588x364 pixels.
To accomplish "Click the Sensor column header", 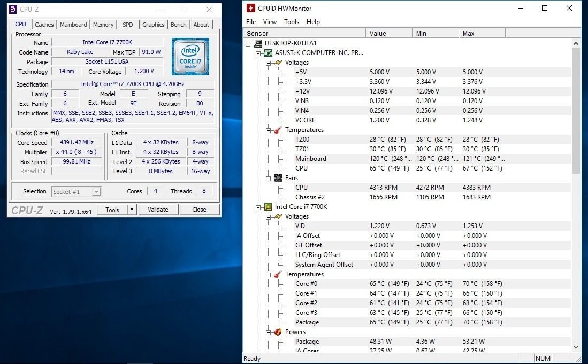I will (305, 33).
